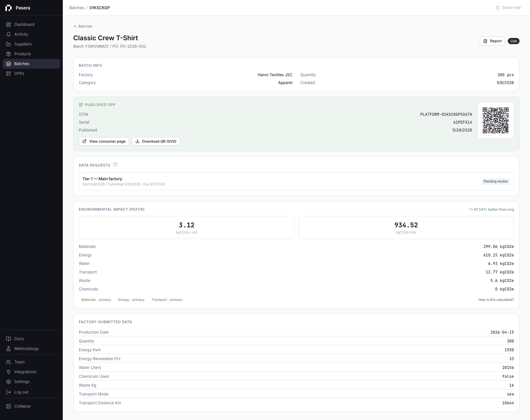Click the Pasera logo icon

click(9, 8)
